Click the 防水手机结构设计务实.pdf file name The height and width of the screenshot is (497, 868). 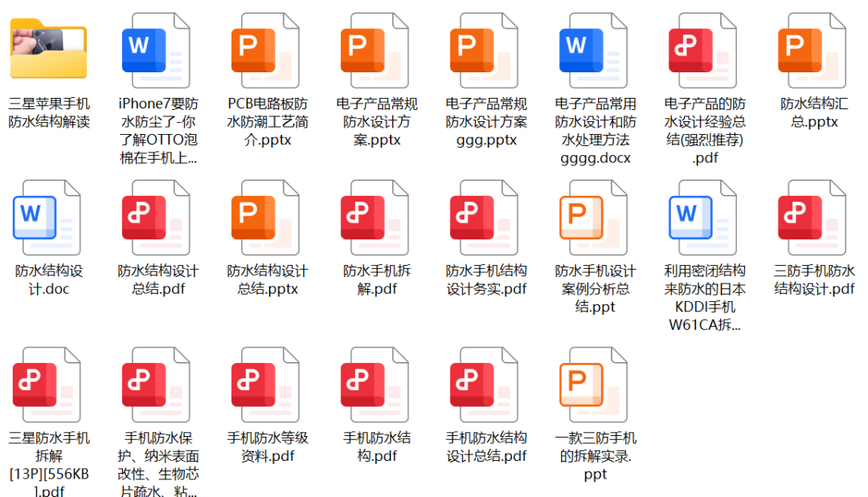click(x=485, y=279)
